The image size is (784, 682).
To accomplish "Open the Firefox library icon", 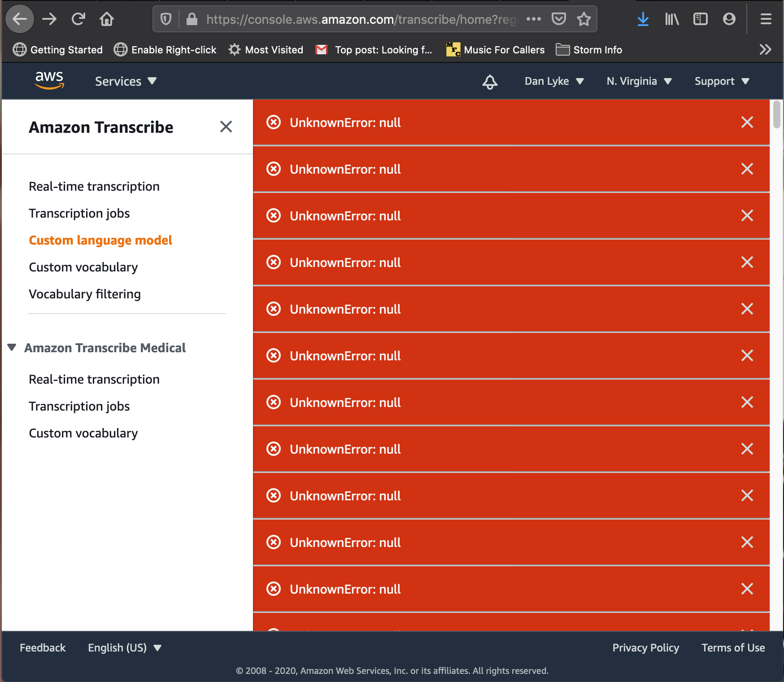I will coord(671,19).
